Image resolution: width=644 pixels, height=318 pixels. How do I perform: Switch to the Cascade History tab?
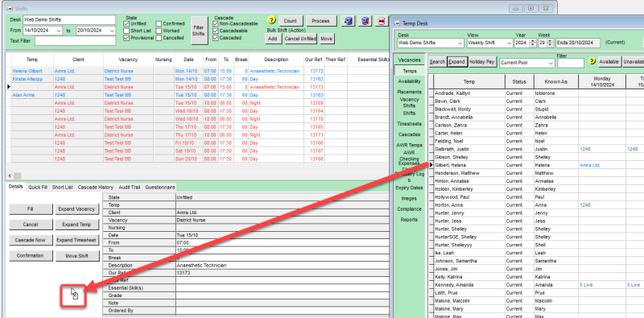[96, 188]
